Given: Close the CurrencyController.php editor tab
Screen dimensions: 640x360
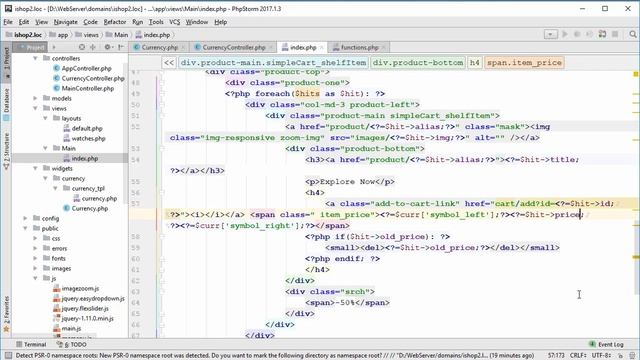Looking at the screenshot, I should 271,48.
